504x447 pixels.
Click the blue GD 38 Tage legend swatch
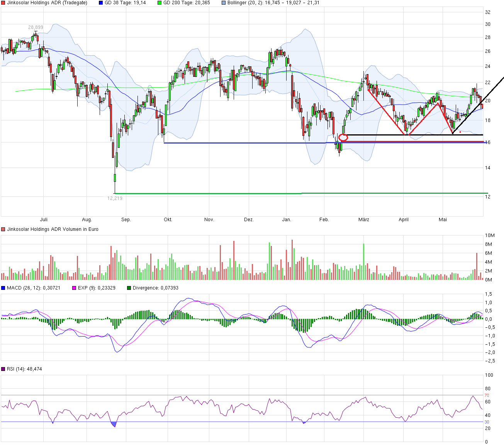tap(101, 3)
